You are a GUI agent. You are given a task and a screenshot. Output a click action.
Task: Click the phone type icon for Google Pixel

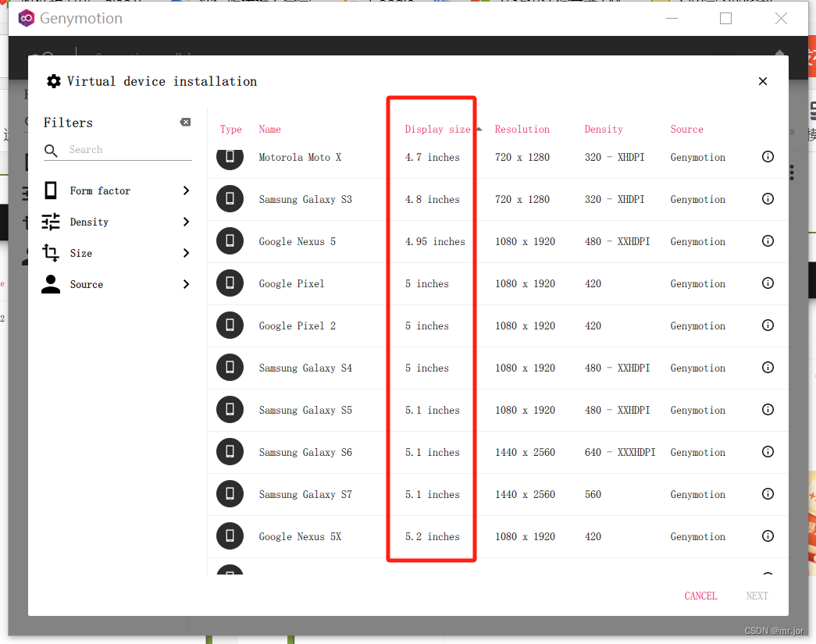click(x=230, y=283)
